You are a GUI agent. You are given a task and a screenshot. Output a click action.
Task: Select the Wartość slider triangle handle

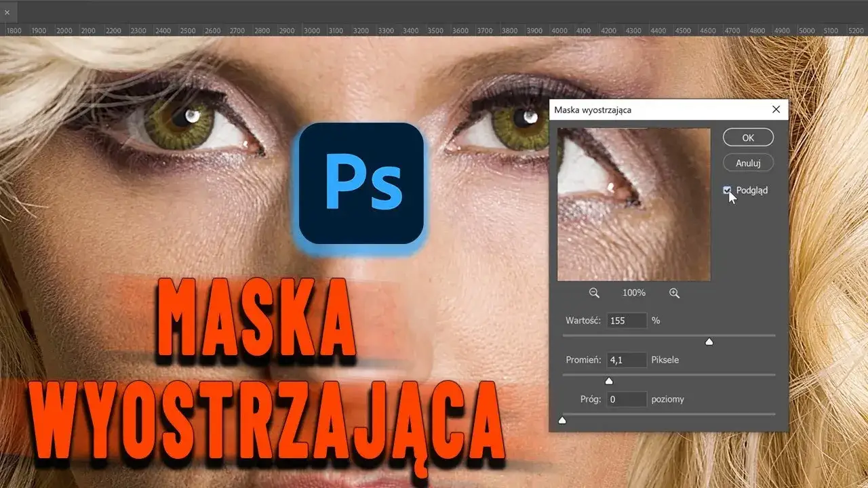pos(709,342)
